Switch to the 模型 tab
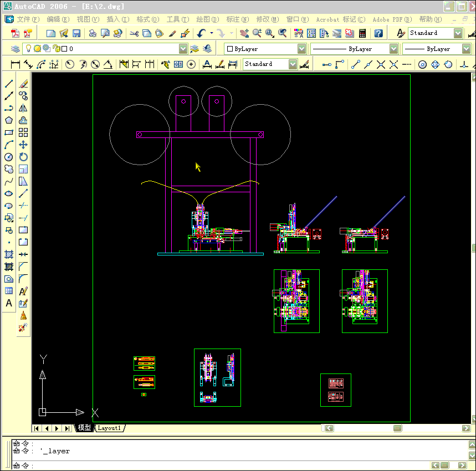 click(x=84, y=428)
